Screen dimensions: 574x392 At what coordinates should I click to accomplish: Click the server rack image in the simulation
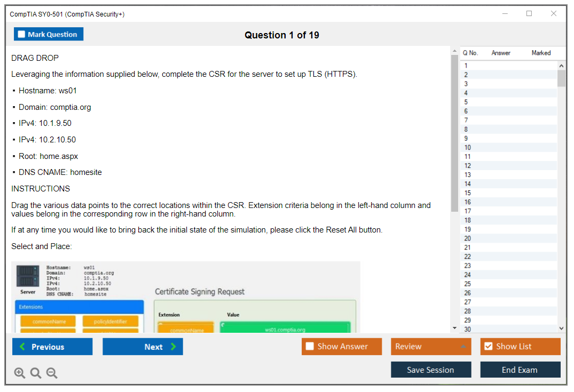tap(28, 277)
